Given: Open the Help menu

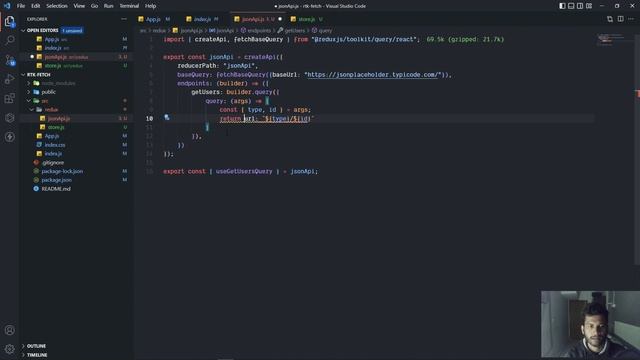Looking at the screenshot, I should coord(151,6).
